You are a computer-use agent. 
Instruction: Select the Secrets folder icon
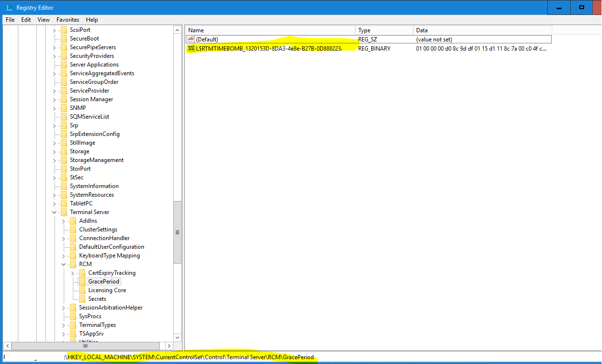point(82,299)
